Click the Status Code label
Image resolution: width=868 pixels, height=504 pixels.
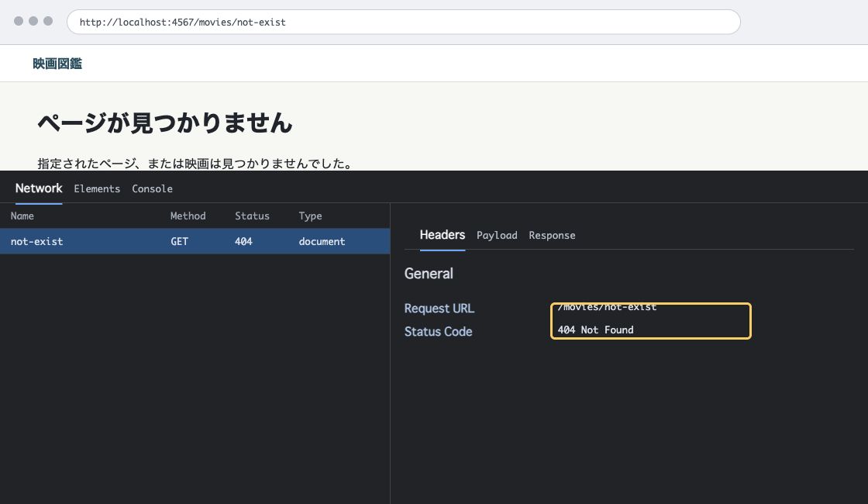(438, 332)
